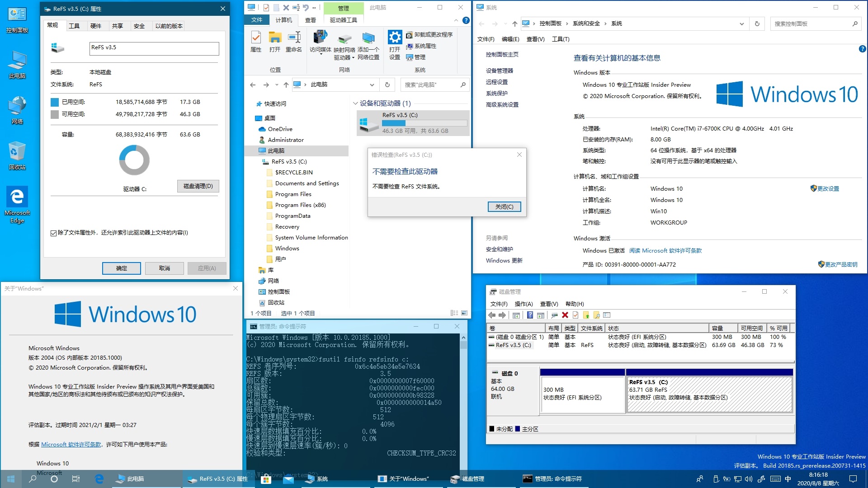Select the Program Files (x86) folder in tree
Image resolution: width=868 pixels, height=488 pixels.
300,205
